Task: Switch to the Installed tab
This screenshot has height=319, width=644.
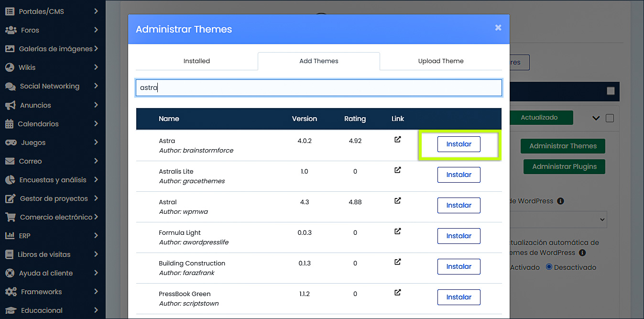Action: click(x=196, y=61)
